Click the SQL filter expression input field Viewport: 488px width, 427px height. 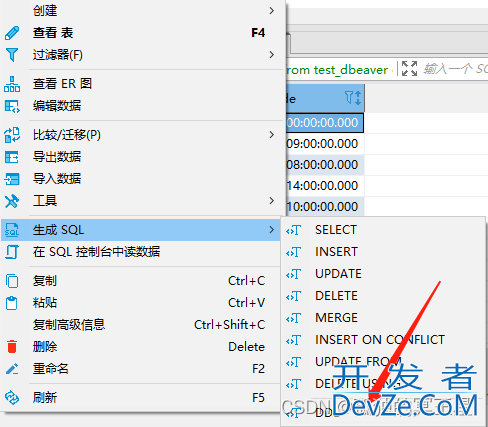pyautogui.click(x=455, y=69)
